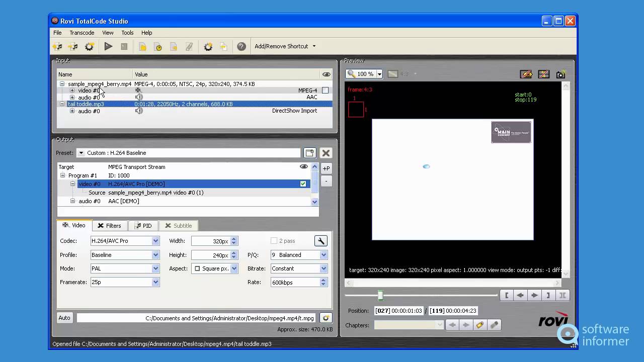Image resolution: width=644 pixels, height=362 pixels.
Task: Click the first gear toolbar icon
Action: [90, 47]
